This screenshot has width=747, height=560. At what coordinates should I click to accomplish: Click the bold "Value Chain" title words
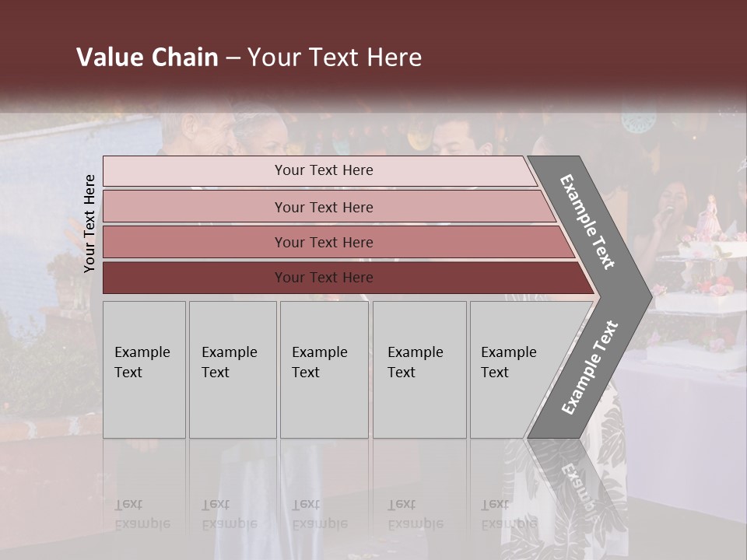point(147,58)
